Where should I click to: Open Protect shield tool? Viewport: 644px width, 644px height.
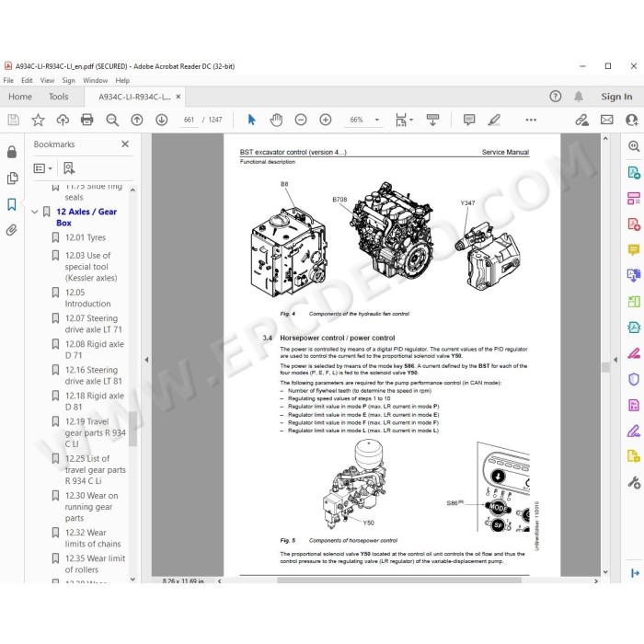pyautogui.click(x=633, y=379)
